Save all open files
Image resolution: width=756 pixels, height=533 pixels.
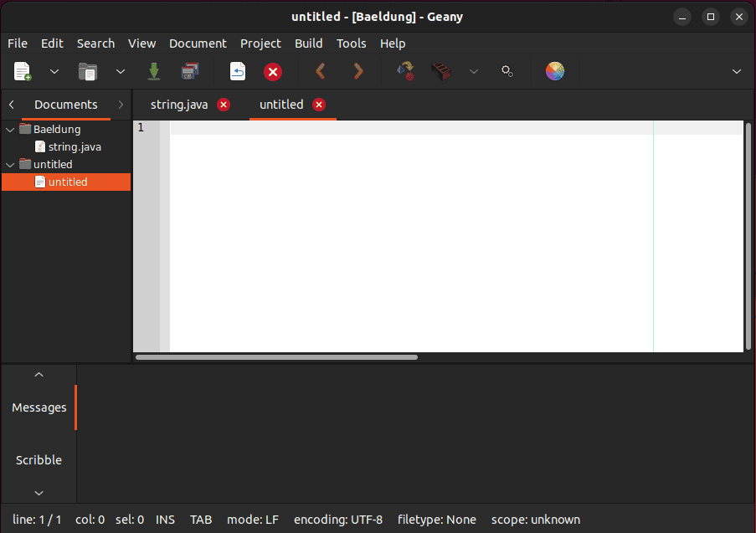coord(190,72)
